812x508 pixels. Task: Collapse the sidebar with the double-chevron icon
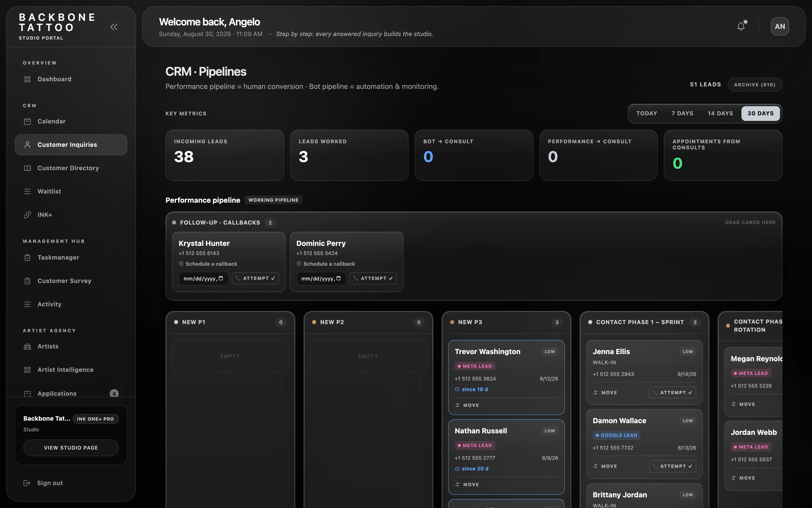[x=114, y=27]
